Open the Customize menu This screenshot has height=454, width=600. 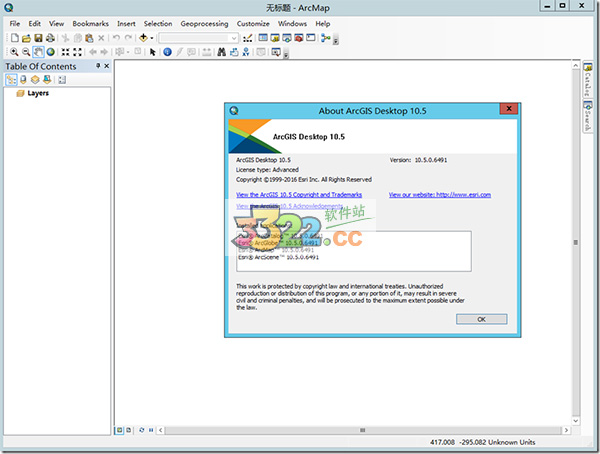pyautogui.click(x=253, y=24)
